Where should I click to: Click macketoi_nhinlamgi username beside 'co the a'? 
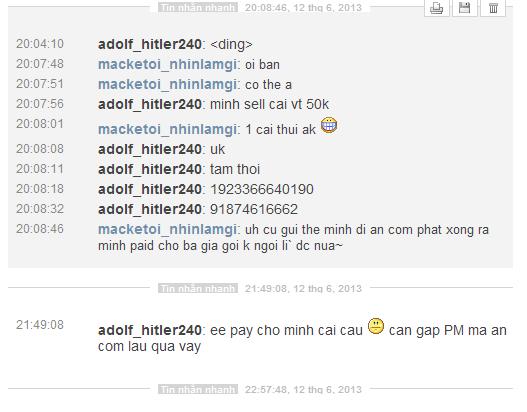point(167,84)
